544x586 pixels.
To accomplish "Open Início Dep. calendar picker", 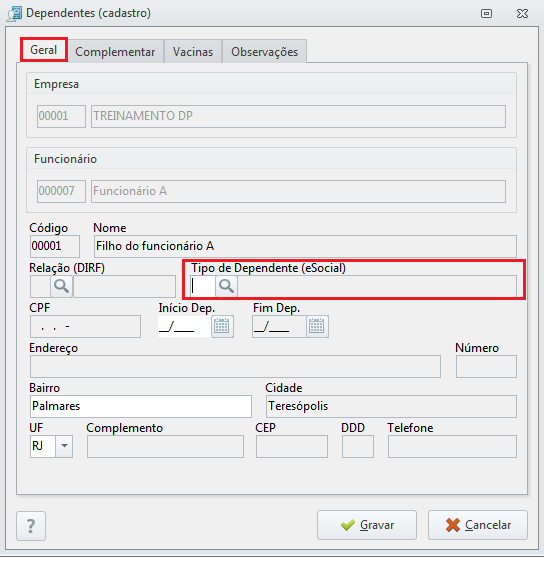I will (x=222, y=326).
